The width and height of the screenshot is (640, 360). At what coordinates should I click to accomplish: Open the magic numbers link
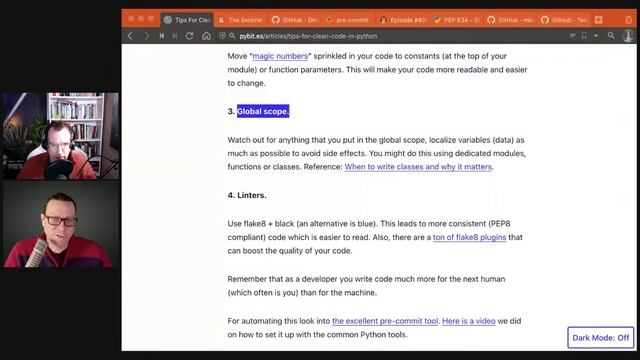[x=280, y=56]
